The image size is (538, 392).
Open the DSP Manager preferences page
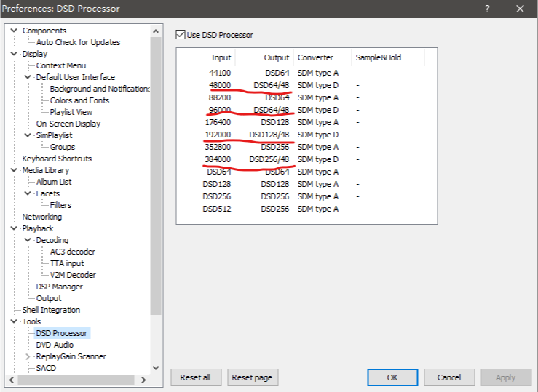(59, 287)
